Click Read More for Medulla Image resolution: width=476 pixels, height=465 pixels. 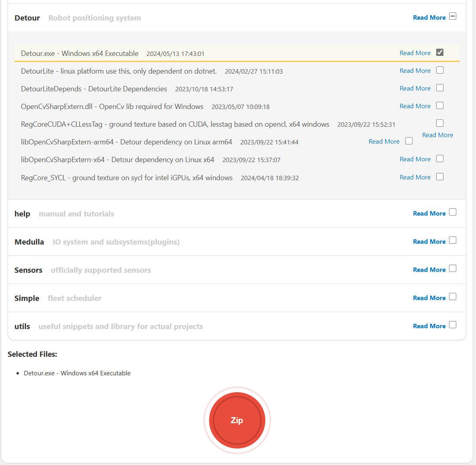pos(429,242)
